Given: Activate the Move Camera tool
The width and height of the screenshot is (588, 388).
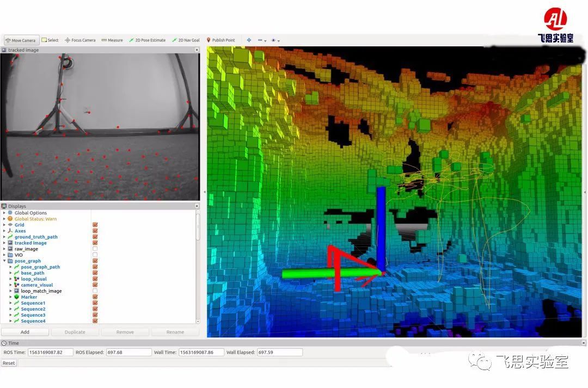Looking at the screenshot, I should 20,40.
